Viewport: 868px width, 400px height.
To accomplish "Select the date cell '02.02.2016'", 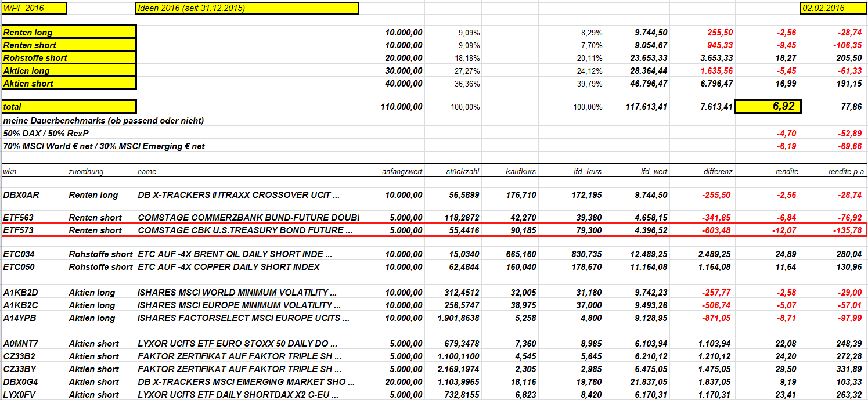I will pos(834,8).
